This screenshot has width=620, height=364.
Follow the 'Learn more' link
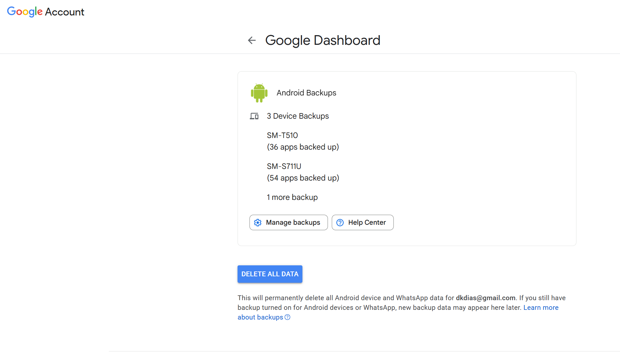pyautogui.click(x=541, y=308)
